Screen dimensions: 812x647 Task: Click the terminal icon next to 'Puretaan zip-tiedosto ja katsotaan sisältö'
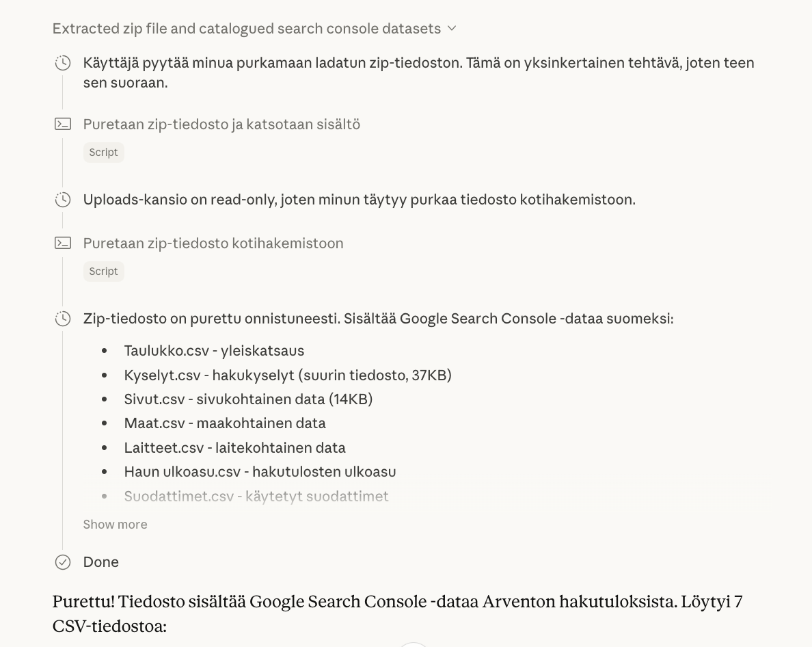(x=62, y=124)
